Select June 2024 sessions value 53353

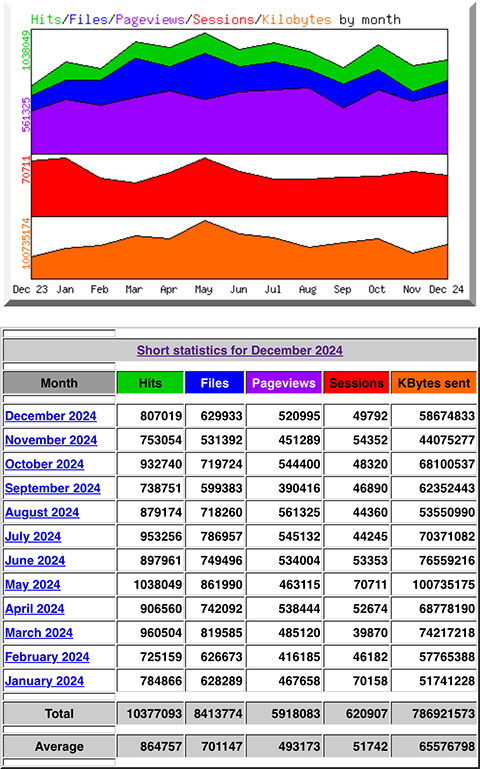click(x=370, y=561)
